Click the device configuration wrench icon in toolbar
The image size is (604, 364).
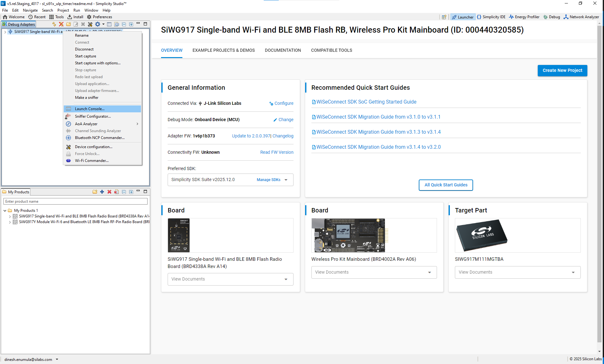(x=90, y=24)
